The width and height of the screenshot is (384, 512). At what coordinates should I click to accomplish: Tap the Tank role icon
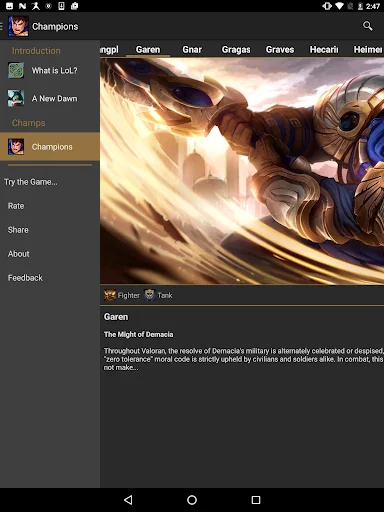pos(150,295)
